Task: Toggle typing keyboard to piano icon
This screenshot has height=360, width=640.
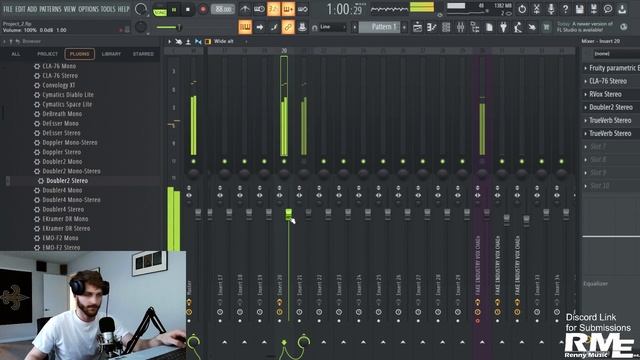Action: click(245, 27)
